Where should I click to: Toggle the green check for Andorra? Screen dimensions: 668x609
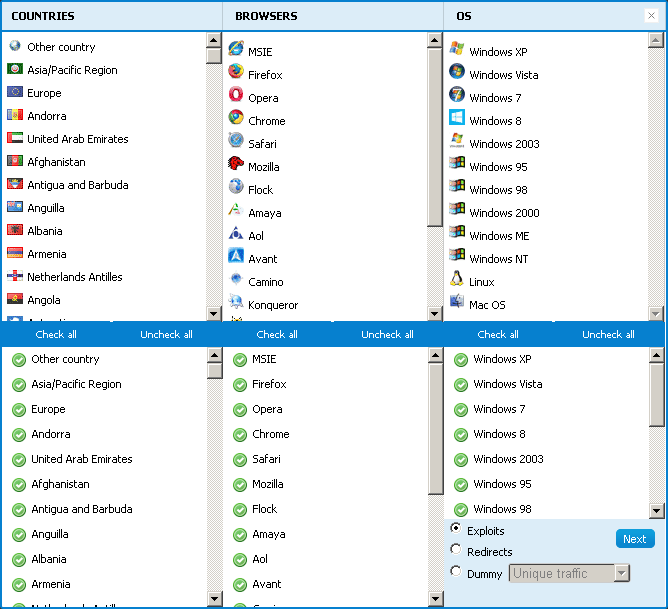click(19, 435)
